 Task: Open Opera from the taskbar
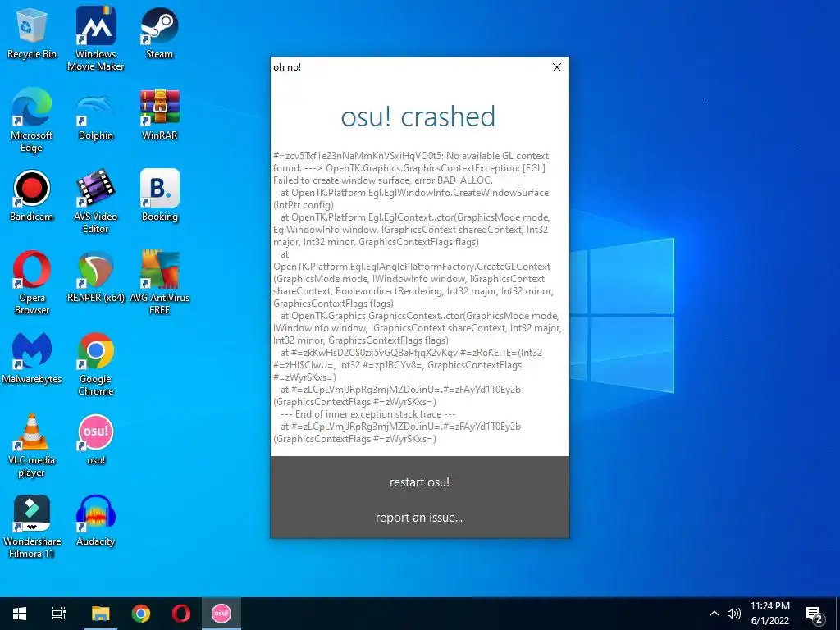click(181, 614)
